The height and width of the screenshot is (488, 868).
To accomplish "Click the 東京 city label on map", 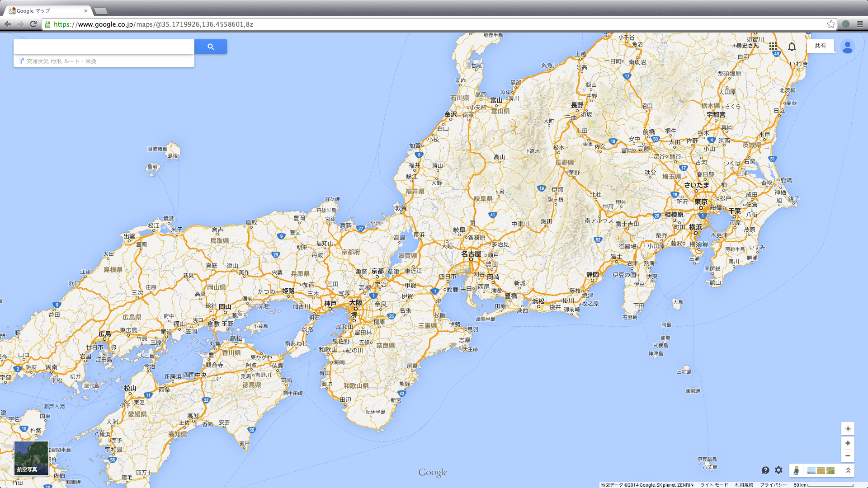I will pos(701,202).
